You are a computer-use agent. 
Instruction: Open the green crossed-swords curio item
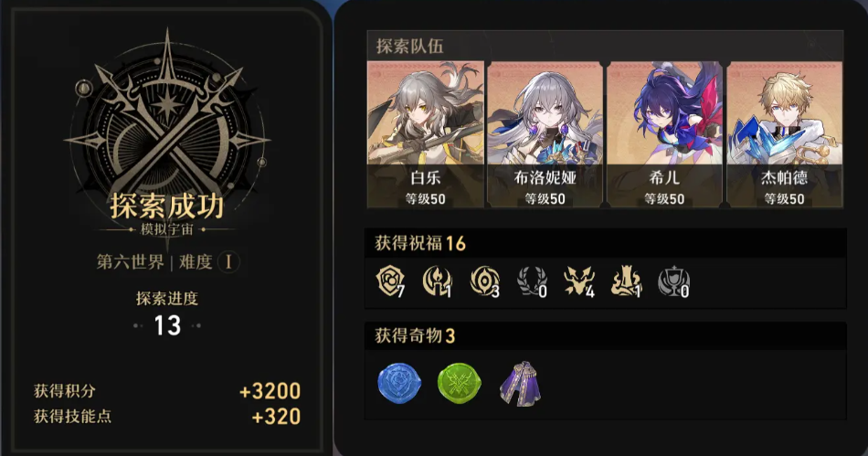click(459, 383)
